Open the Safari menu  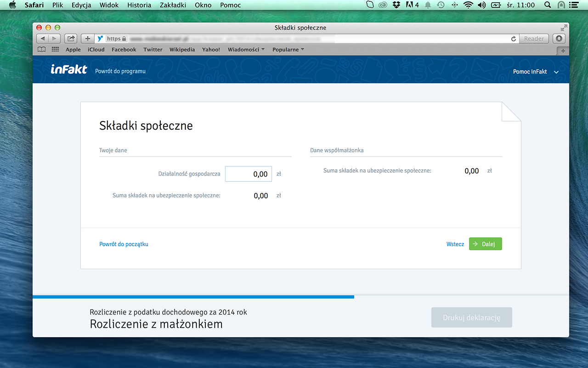coord(34,5)
